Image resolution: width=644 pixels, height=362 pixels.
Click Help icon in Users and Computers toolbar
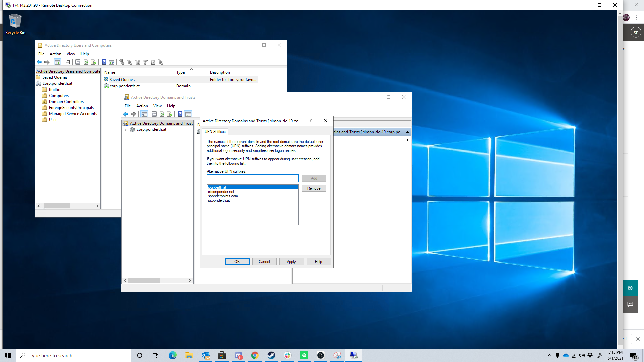click(x=104, y=62)
